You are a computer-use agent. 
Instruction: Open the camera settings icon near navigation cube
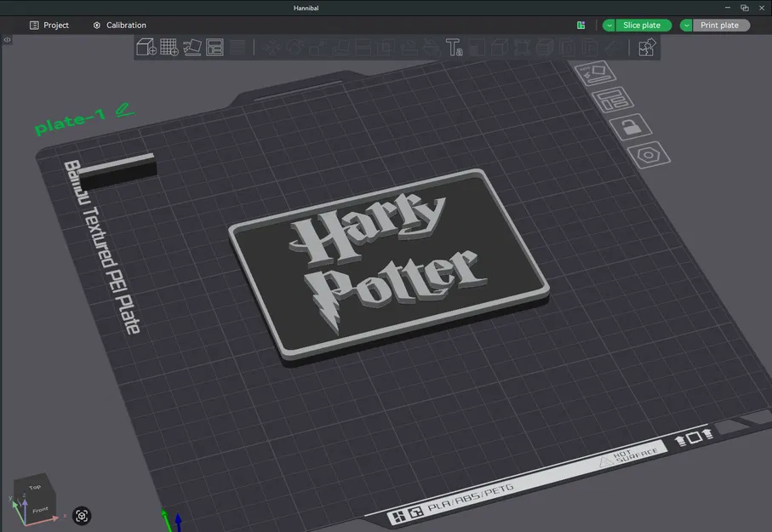coord(81,516)
